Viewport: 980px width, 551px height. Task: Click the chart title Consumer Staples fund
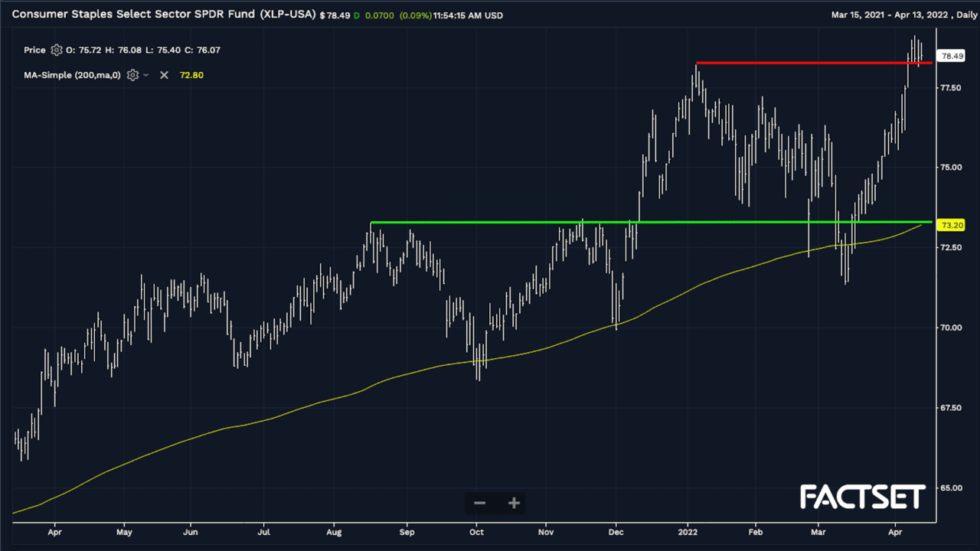[x=164, y=15]
